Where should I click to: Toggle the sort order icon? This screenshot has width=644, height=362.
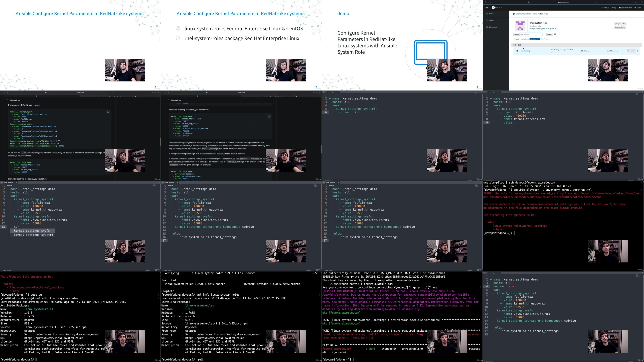(555, 34)
